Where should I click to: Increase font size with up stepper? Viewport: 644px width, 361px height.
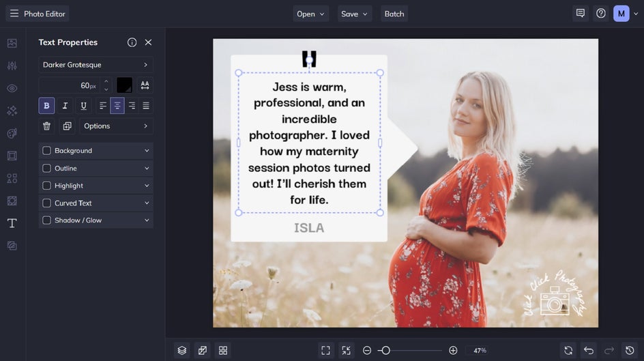[x=106, y=81]
